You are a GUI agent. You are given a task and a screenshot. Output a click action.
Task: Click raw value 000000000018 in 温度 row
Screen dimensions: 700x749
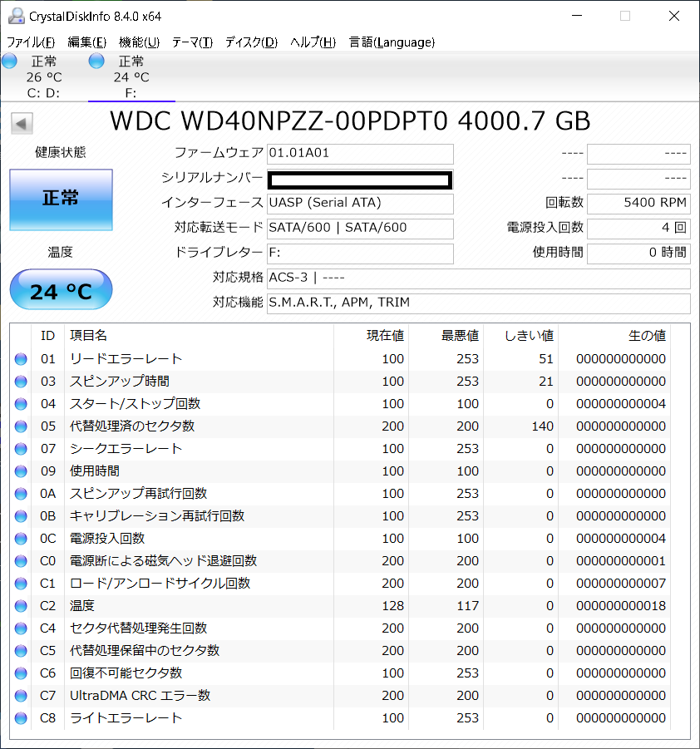621,606
